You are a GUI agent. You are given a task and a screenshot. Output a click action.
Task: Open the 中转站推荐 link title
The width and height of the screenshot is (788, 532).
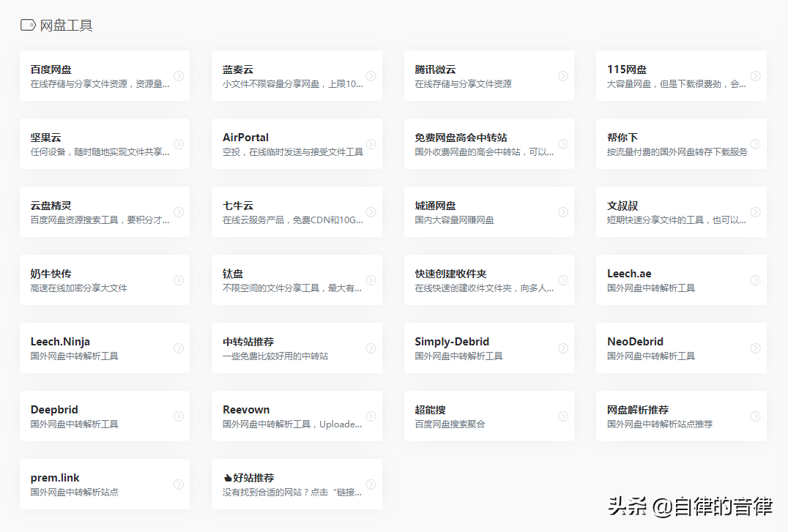(248, 342)
